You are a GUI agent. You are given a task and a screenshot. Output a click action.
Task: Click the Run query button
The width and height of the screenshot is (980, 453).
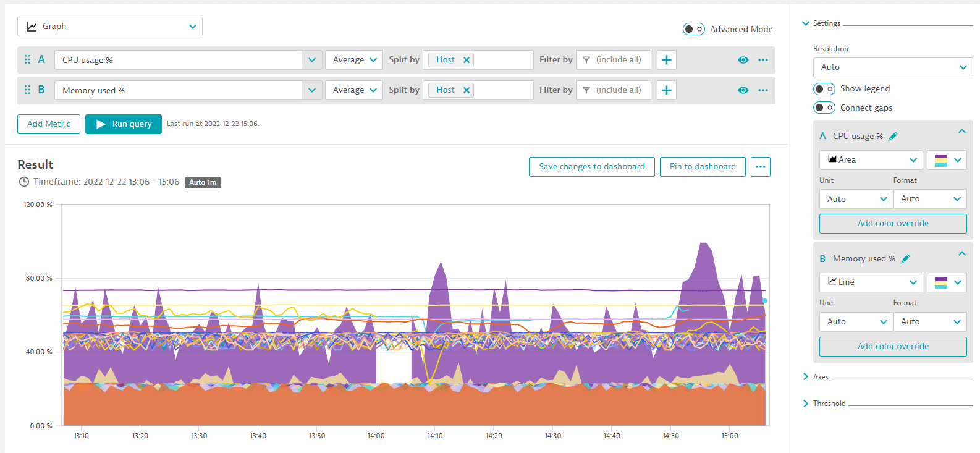pyautogui.click(x=124, y=124)
